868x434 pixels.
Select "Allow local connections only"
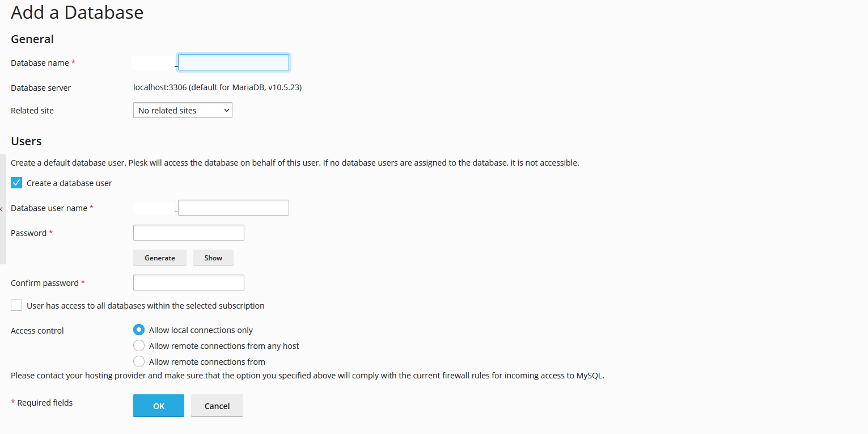(139, 330)
